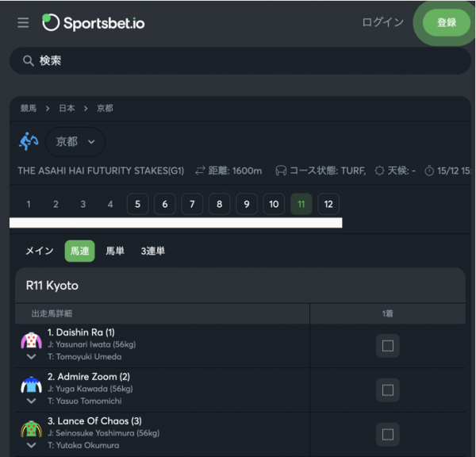Click the search magnifier icon
The image size is (476, 457).
[29, 61]
